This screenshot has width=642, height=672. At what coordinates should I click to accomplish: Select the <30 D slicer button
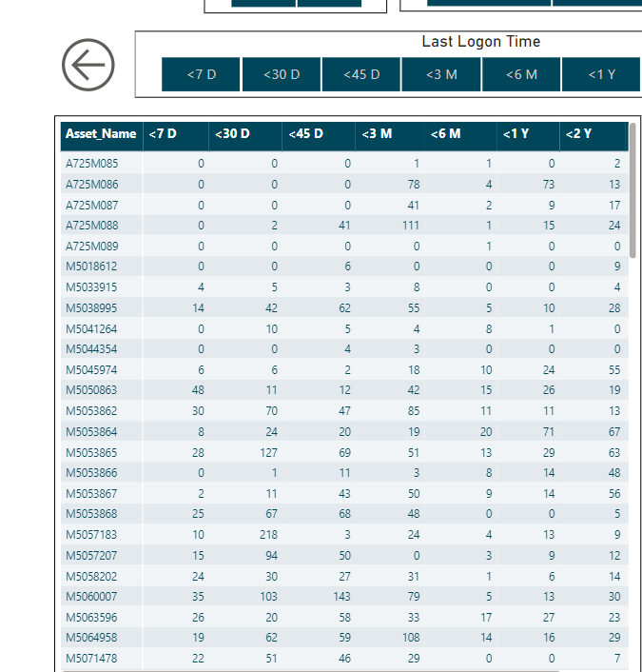[282, 74]
